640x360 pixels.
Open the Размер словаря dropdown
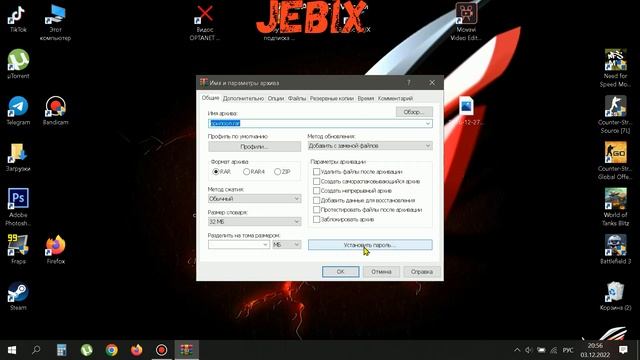pyautogui.click(x=254, y=222)
